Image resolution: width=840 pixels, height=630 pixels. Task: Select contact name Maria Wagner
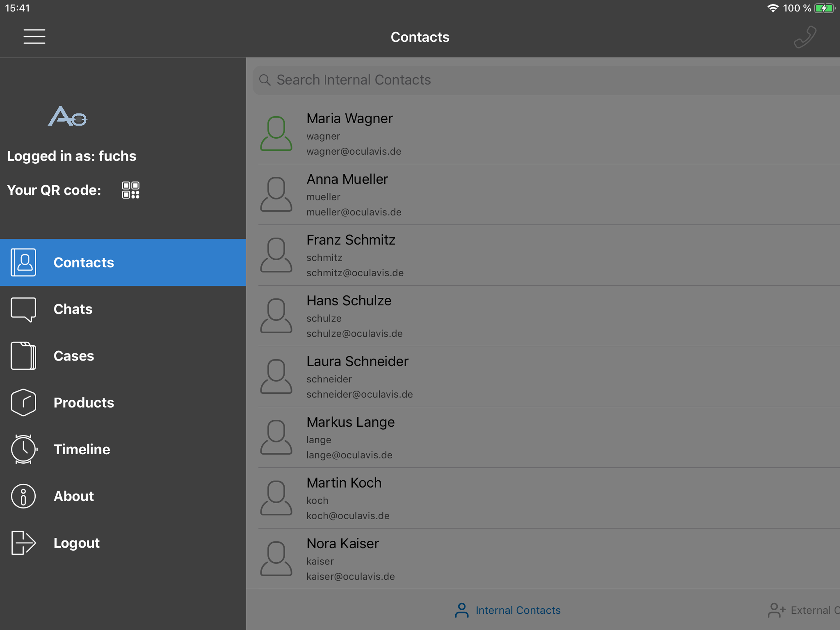349,118
